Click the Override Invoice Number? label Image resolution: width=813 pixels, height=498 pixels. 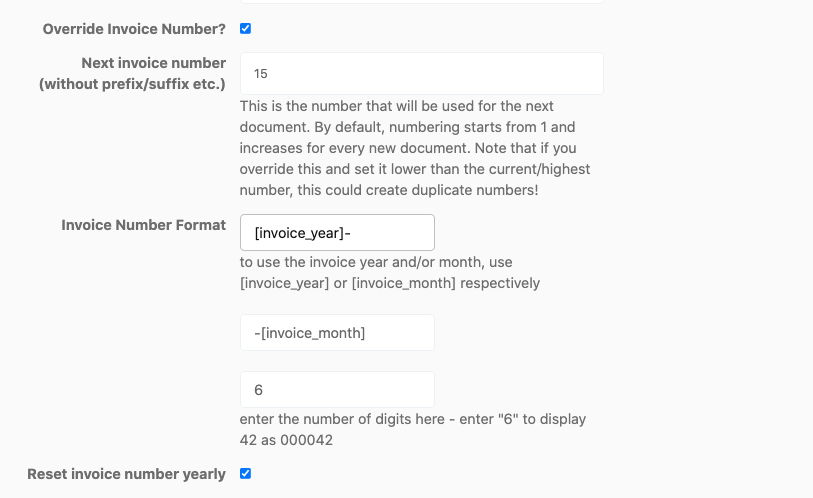coord(134,29)
